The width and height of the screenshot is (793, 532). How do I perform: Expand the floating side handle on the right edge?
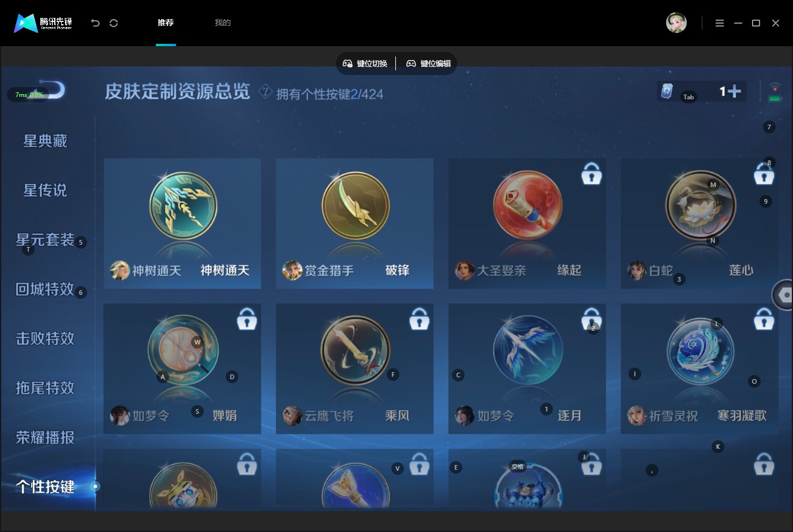783,295
